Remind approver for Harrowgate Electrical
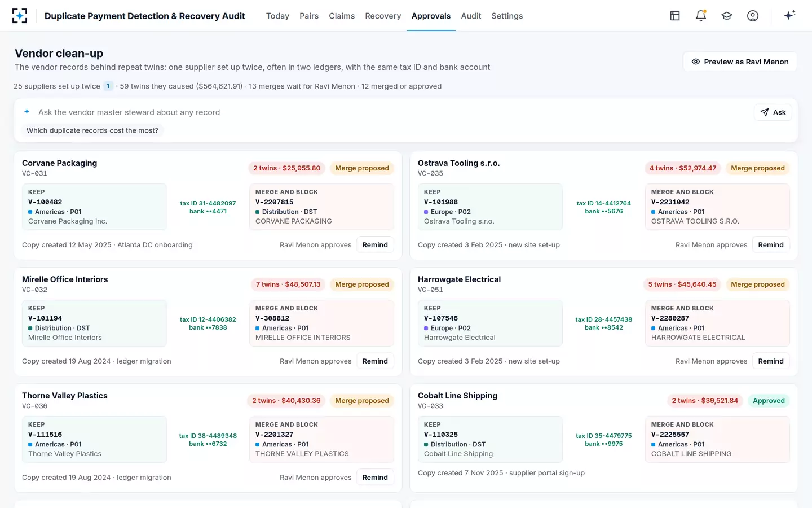The image size is (812, 508). click(771, 361)
